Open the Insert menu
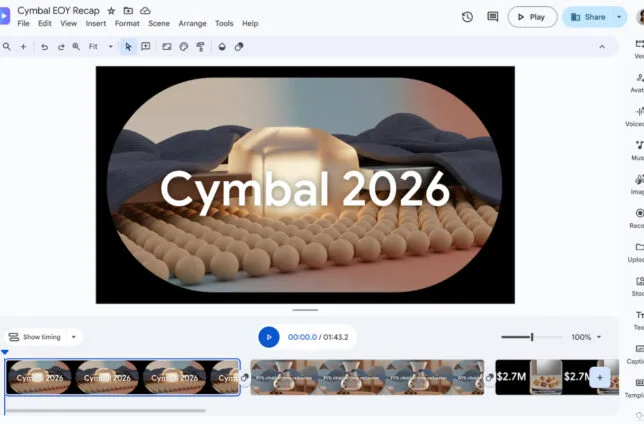 96,23
